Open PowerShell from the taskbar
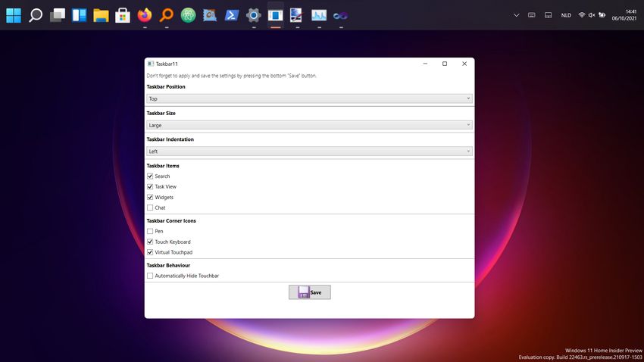Screen dimensions: 644x362 [232, 15]
